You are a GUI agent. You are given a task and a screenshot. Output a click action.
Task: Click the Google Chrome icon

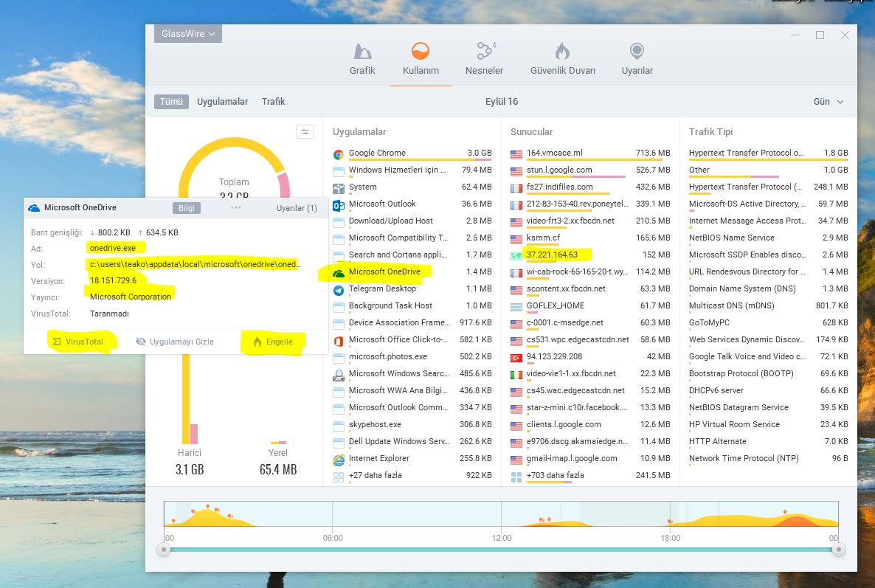(x=338, y=154)
